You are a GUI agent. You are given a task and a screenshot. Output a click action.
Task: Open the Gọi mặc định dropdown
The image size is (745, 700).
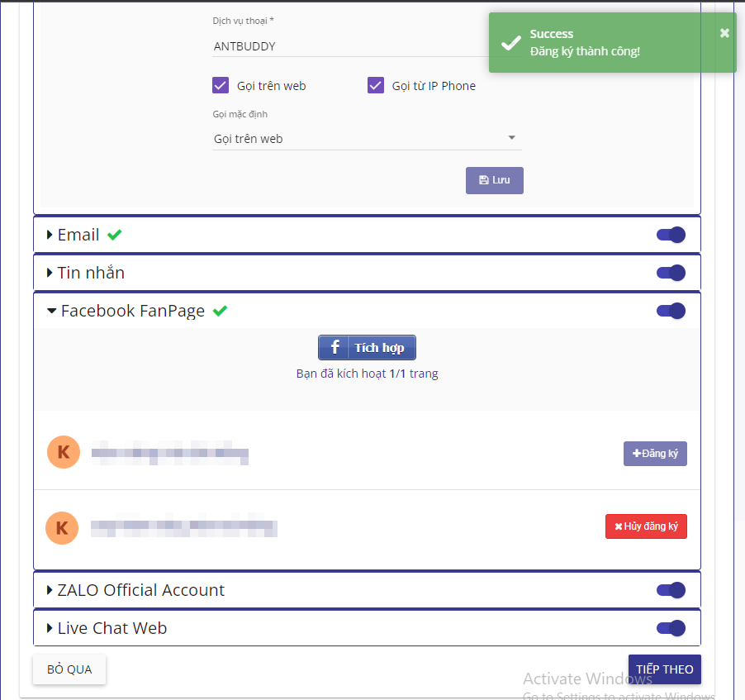pyautogui.click(x=367, y=139)
